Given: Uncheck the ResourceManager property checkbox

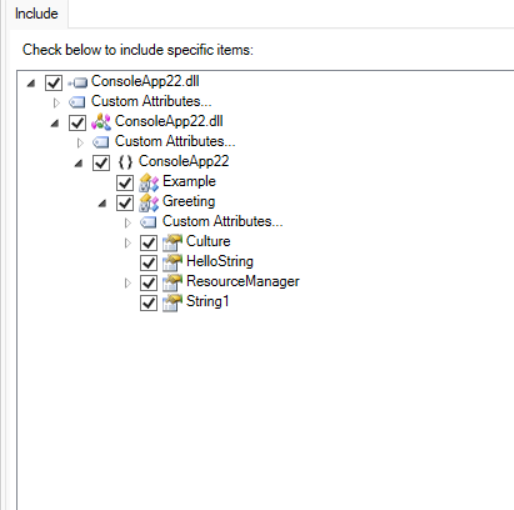Looking at the screenshot, I should tap(148, 283).
